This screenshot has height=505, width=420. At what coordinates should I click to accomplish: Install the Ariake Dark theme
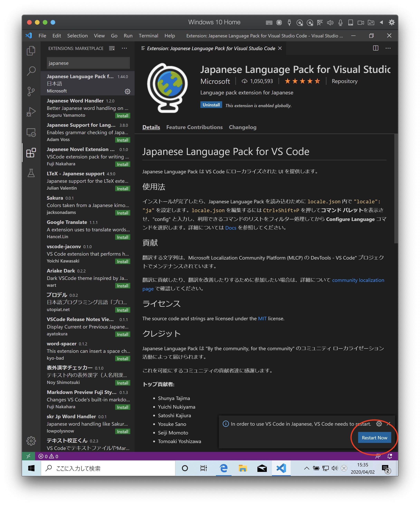point(123,286)
